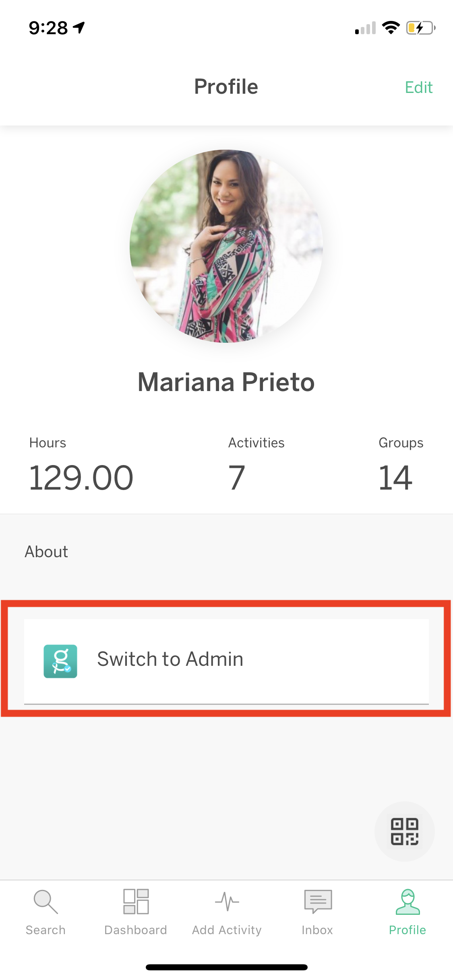Switch to the Dashboard tab label

pos(136,930)
